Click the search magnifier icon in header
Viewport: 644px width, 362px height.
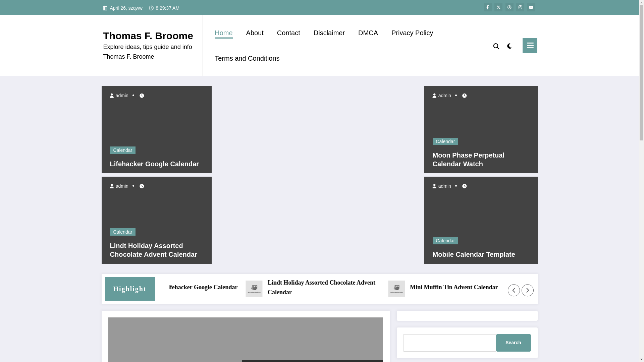point(496,46)
